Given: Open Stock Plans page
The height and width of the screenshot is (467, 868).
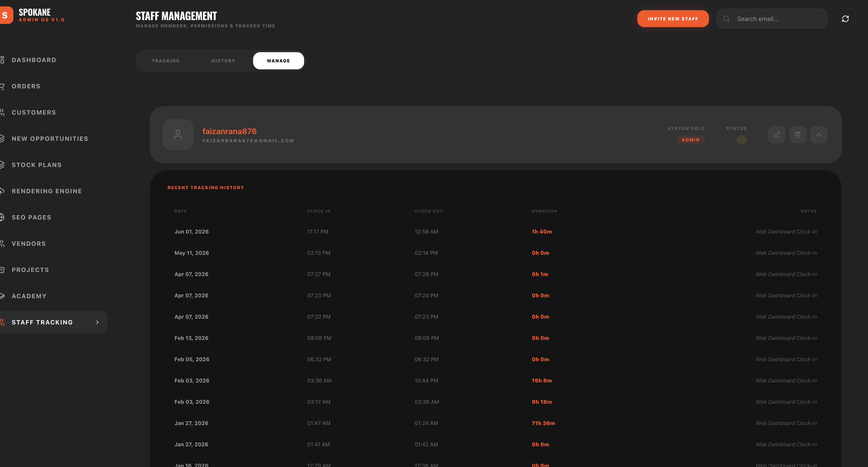Looking at the screenshot, I should [37, 165].
